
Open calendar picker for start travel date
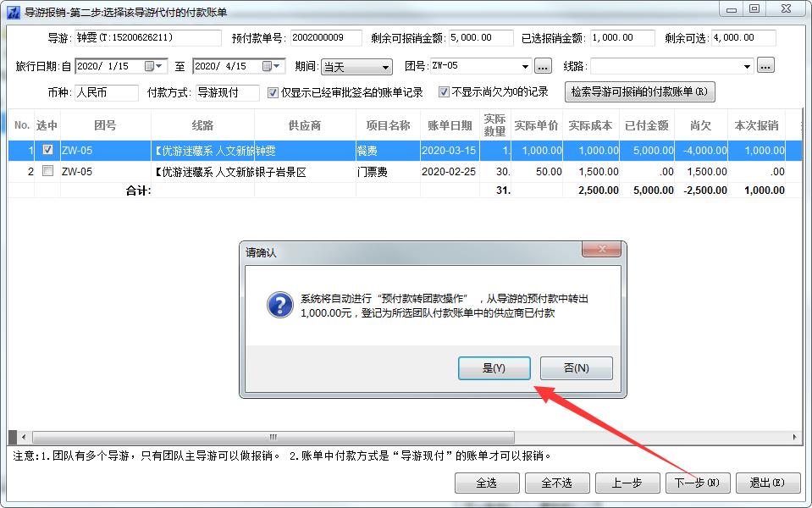[154, 66]
